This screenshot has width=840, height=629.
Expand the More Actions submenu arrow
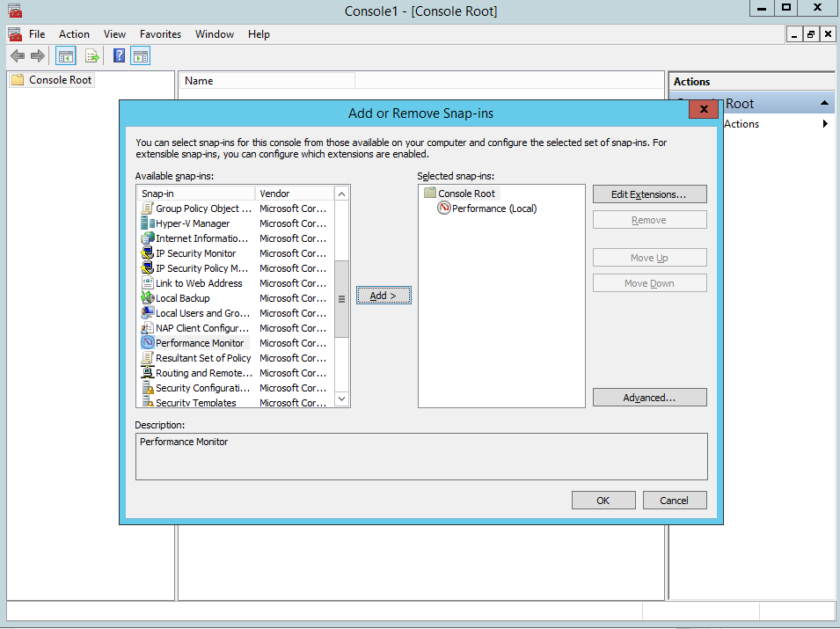pyautogui.click(x=825, y=124)
